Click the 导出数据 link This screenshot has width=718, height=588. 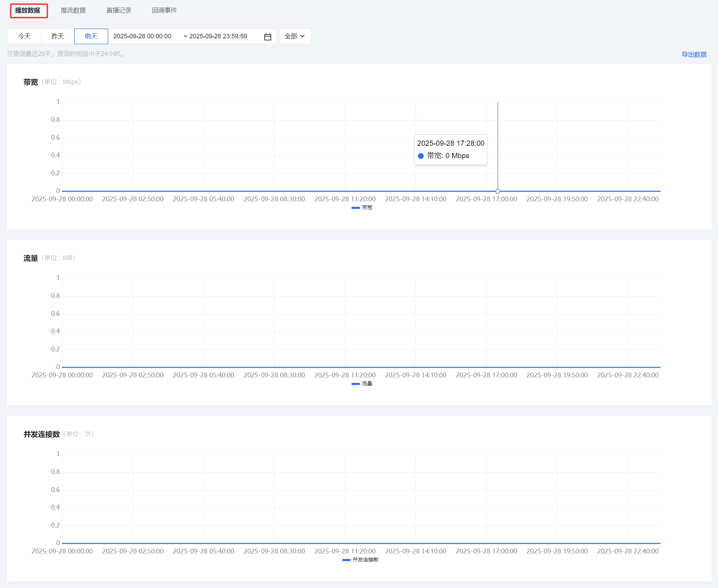[694, 54]
